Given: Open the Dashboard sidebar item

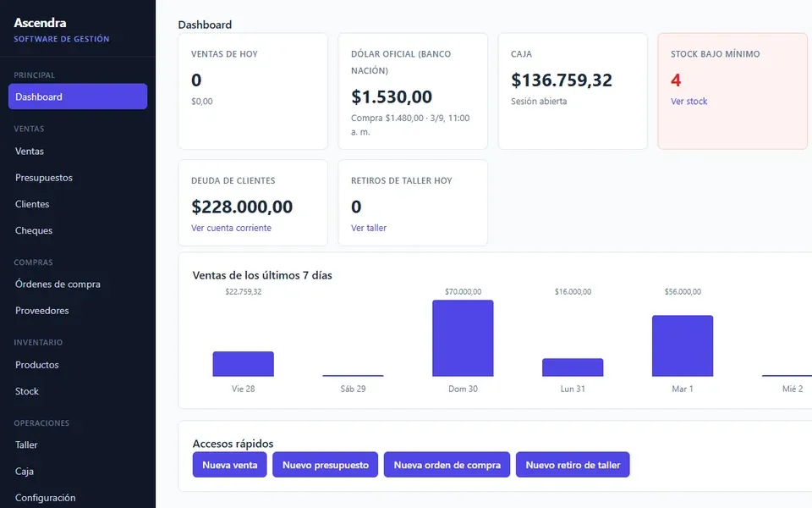Looking at the screenshot, I should pos(78,97).
